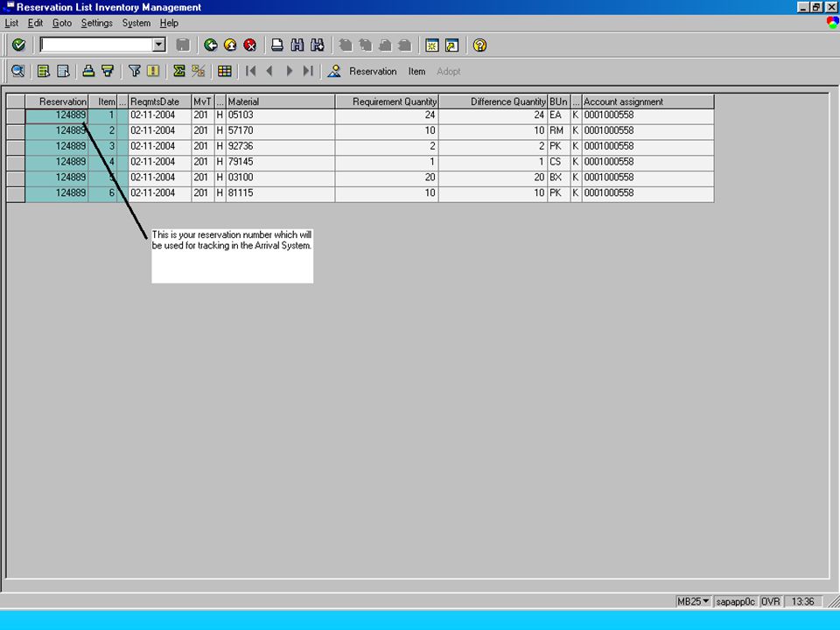Click the yellow Exit icon
Image resolution: width=840 pixels, height=630 pixels.
[230, 45]
